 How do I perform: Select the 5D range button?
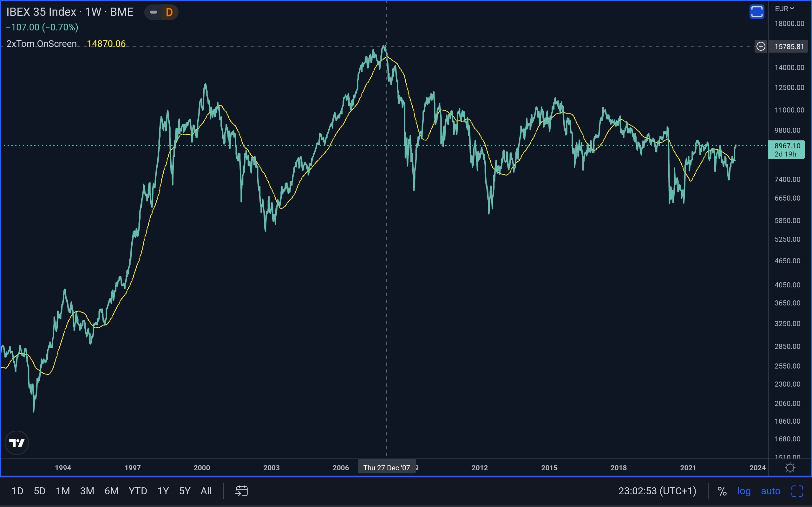[x=40, y=491]
